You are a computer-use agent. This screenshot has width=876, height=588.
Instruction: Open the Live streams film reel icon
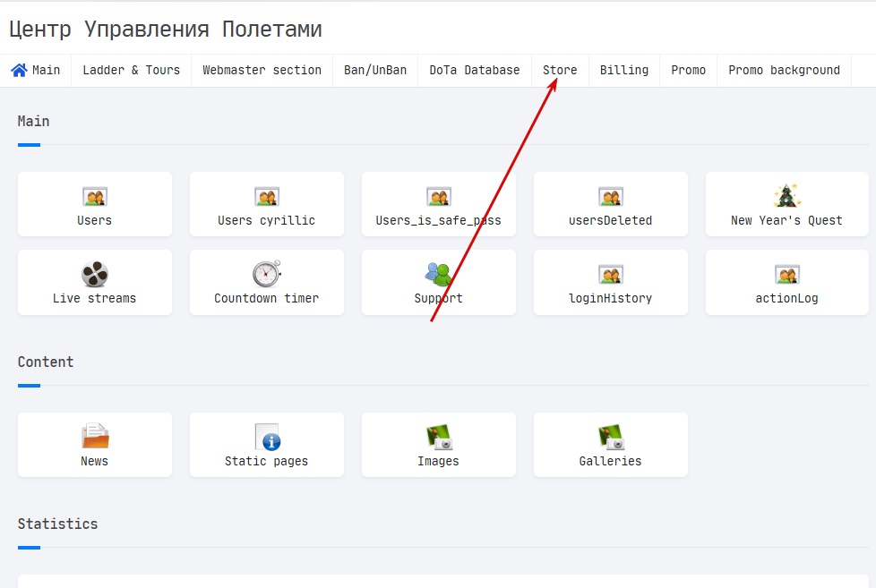coord(94,274)
